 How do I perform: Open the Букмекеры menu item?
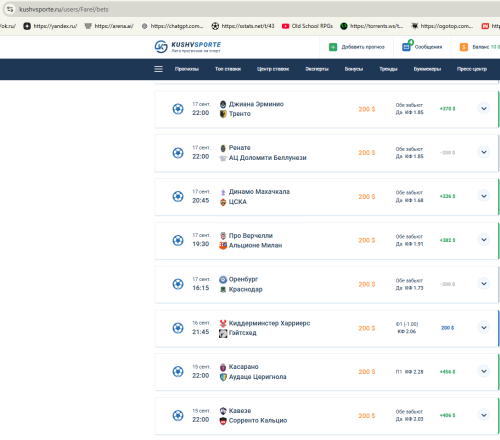tap(427, 69)
